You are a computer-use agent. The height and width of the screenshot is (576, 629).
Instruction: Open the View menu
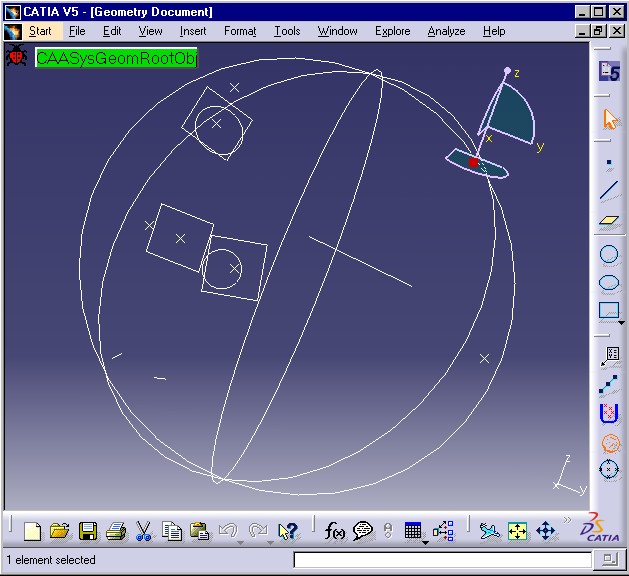click(x=150, y=31)
